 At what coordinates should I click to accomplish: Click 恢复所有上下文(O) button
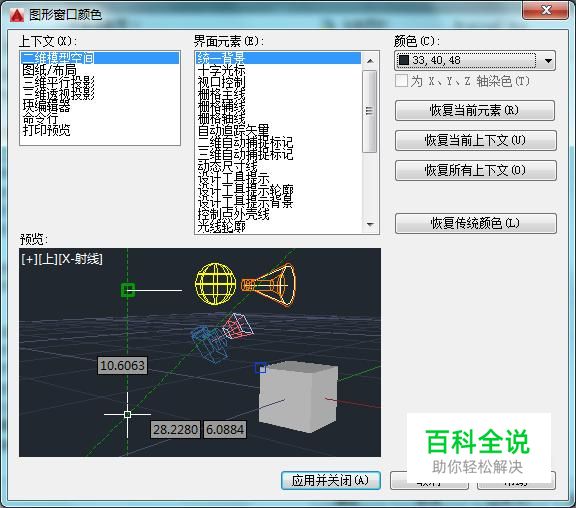point(476,170)
